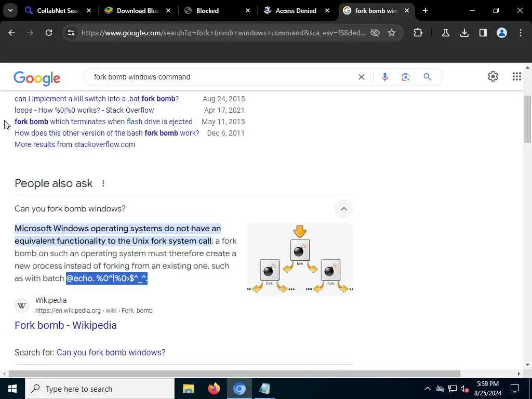This screenshot has height=399, width=532.
Task: Open Firefox from the taskbar
Action: (x=214, y=389)
